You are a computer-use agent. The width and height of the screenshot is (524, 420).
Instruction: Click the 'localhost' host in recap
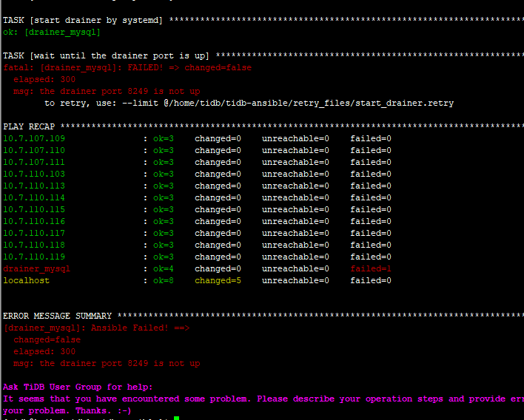point(27,281)
